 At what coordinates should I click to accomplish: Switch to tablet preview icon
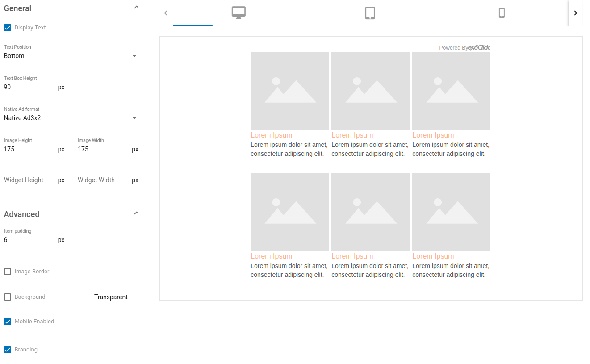(370, 13)
